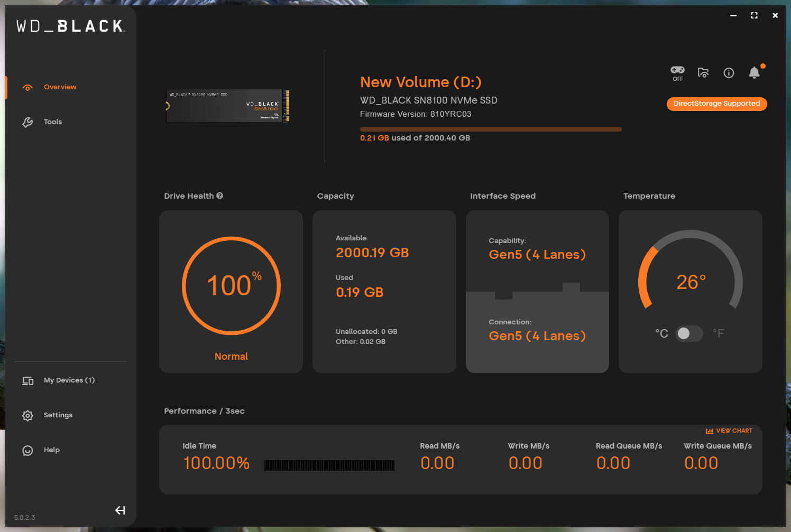This screenshot has height=532, width=791.
Task: Click the WD_BLACK SN8100 drive image
Action: pos(227,106)
